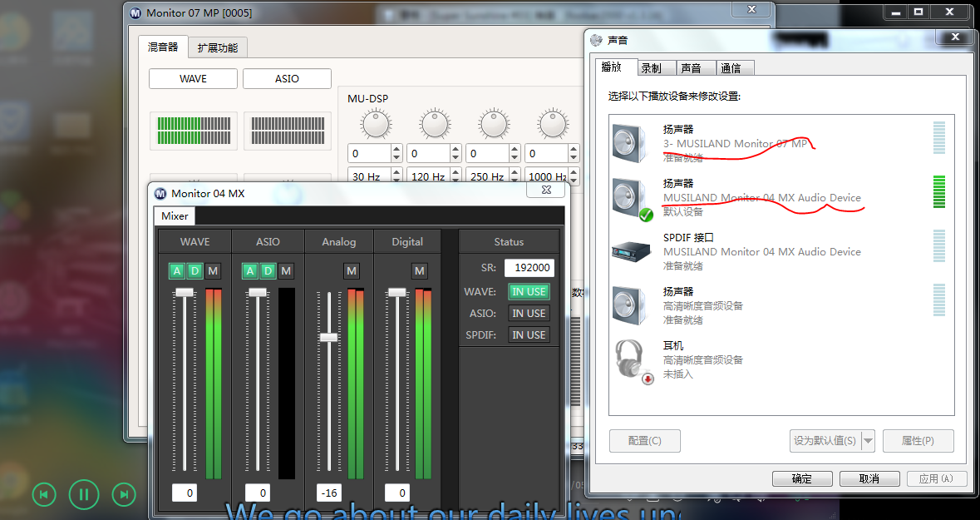Select the SPDIF 接口 device icon
The height and width of the screenshot is (520, 980).
631,250
